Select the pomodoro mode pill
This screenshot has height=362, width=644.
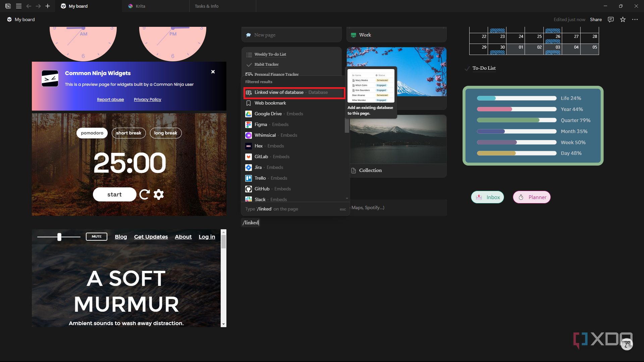[92, 133]
